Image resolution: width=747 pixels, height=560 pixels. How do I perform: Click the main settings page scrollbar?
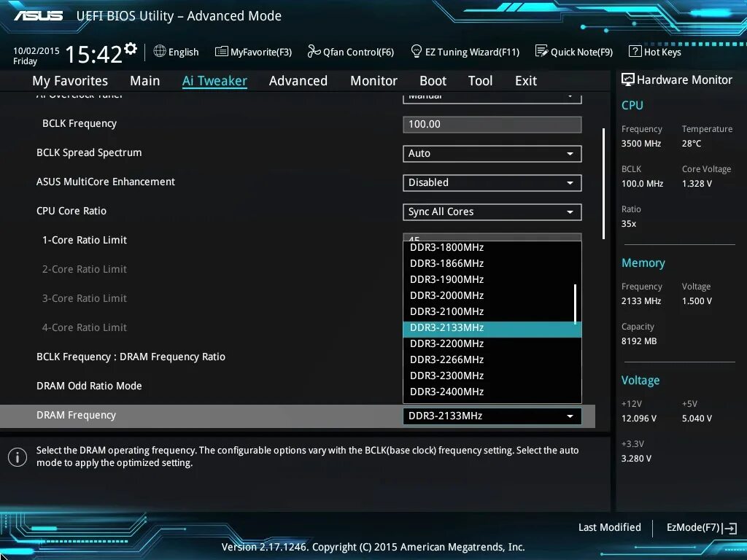tap(603, 183)
